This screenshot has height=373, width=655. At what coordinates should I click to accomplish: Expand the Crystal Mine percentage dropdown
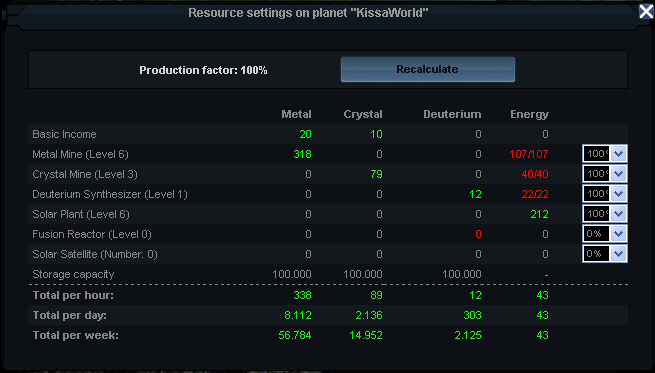(x=604, y=173)
